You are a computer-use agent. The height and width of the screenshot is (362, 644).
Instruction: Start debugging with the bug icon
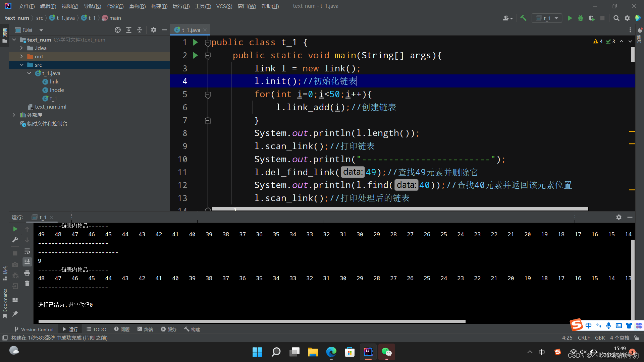click(x=581, y=18)
